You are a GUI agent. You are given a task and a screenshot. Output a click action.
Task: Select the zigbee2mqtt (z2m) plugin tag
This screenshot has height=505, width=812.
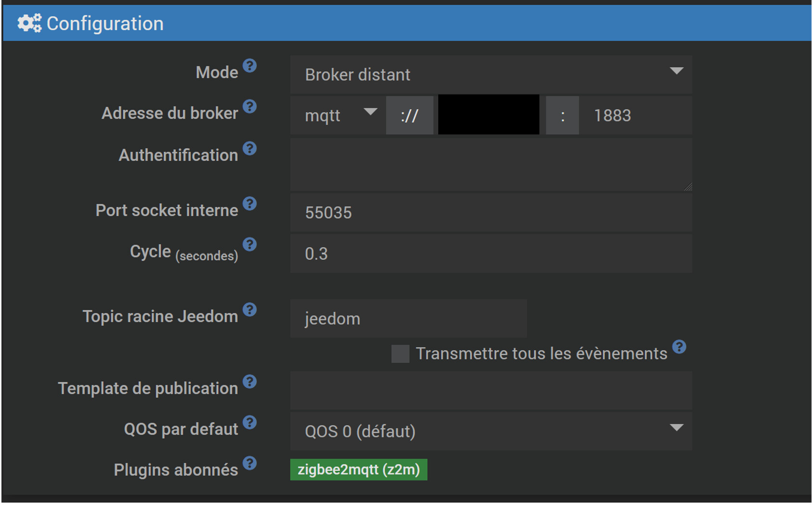coord(359,469)
